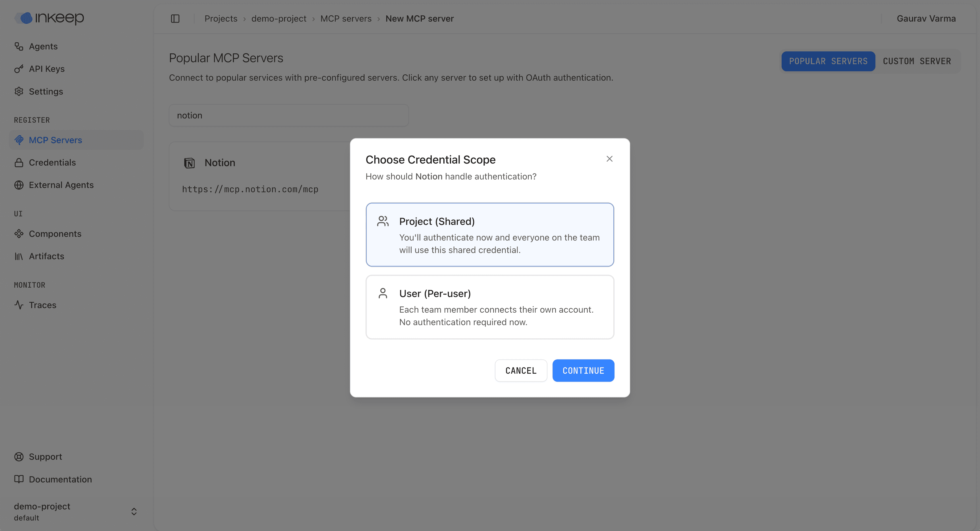
Task: Click the Artifacts sidebar icon
Action: pyautogui.click(x=19, y=256)
